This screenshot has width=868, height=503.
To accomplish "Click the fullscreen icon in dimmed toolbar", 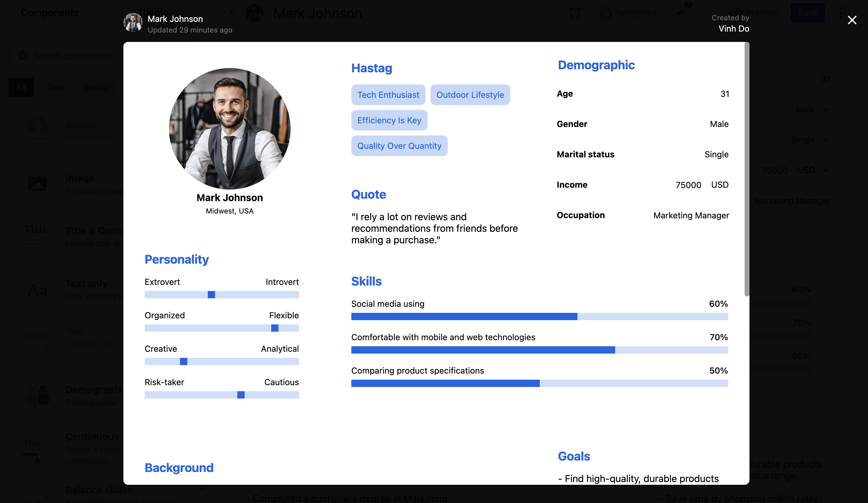I will pyautogui.click(x=575, y=13).
